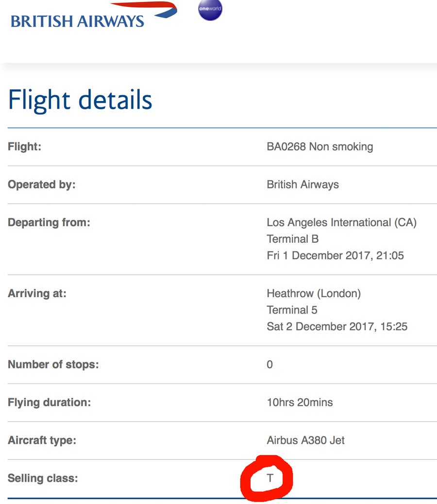Click the oneworld alliance badge
Screen dimensions: 437x504
210,9
